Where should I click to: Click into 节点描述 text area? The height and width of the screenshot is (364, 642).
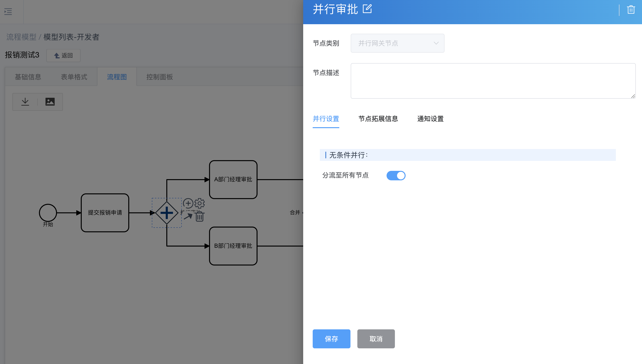[493, 81]
